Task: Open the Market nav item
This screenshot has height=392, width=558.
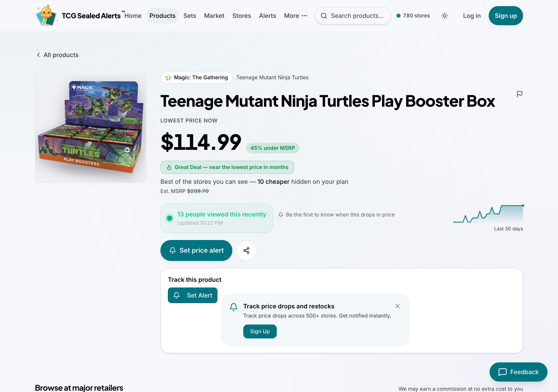Action: (214, 16)
